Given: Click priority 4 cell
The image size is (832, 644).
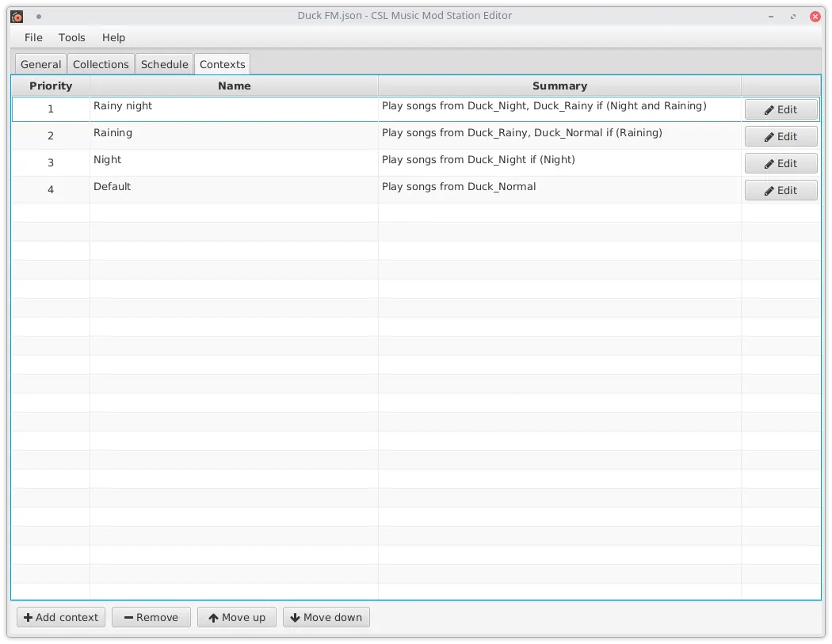Looking at the screenshot, I should pyautogui.click(x=51, y=190).
